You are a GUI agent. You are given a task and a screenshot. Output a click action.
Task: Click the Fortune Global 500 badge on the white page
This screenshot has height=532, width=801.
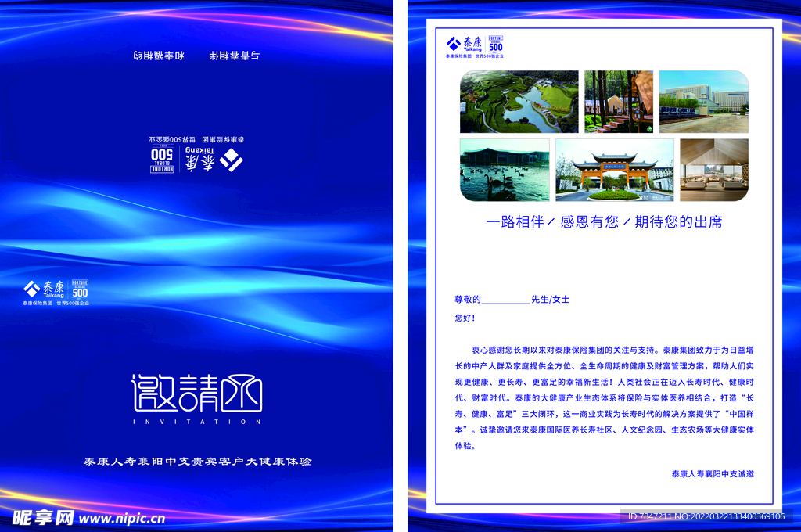coord(495,45)
